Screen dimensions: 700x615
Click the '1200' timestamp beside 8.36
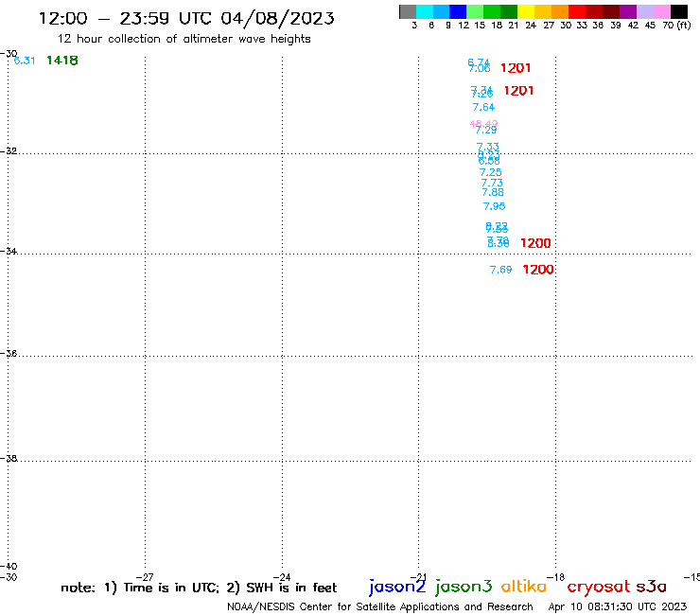(535, 243)
